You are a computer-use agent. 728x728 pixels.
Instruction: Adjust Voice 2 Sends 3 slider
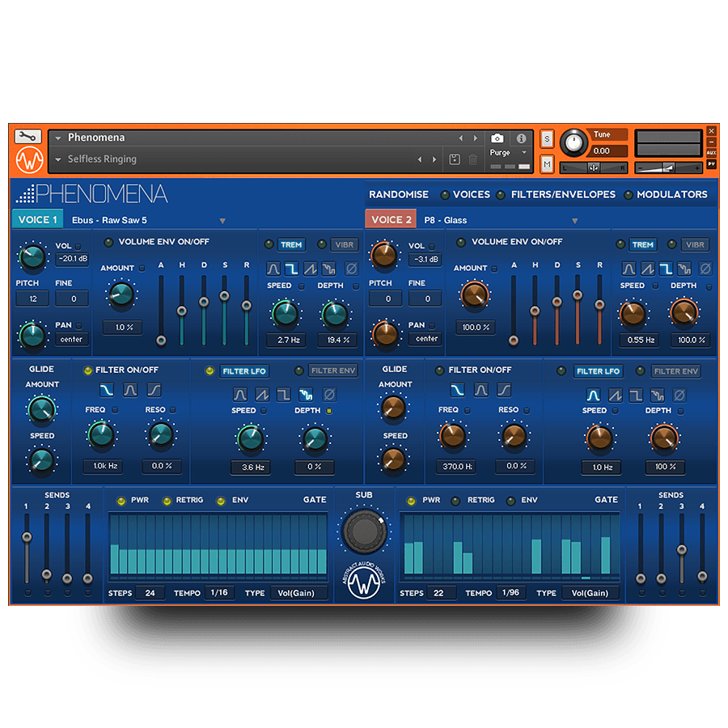pyautogui.click(x=682, y=548)
